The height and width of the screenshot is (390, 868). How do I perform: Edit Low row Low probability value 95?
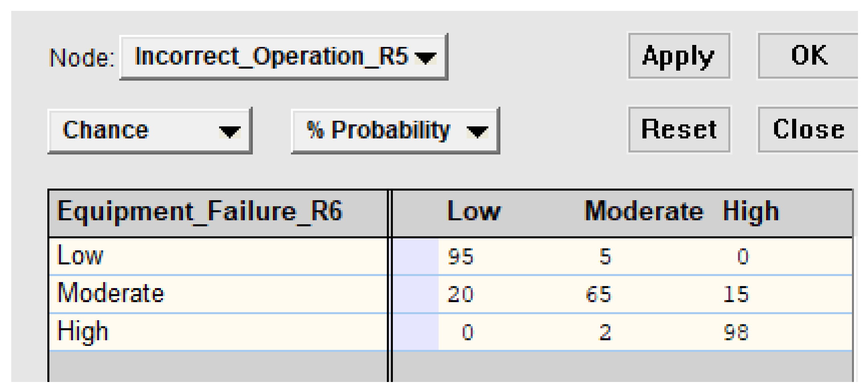(x=461, y=256)
